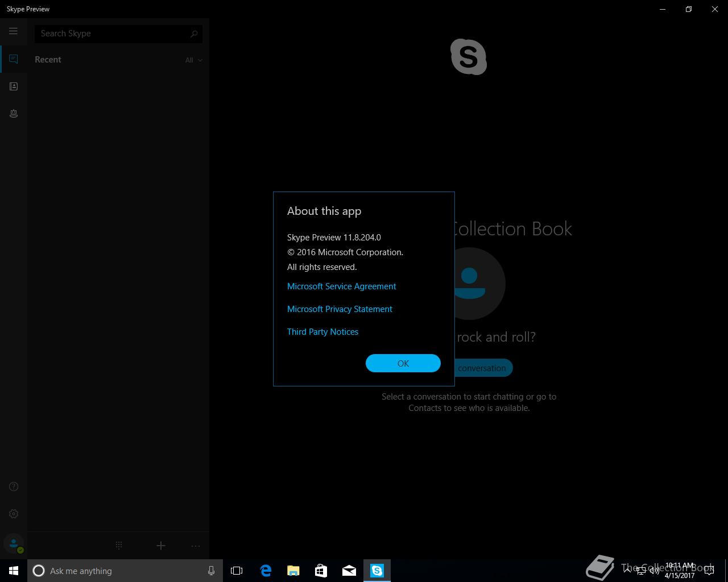Click the start conversation button behind dialog
This screenshot has width=728, height=582.
(x=483, y=368)
